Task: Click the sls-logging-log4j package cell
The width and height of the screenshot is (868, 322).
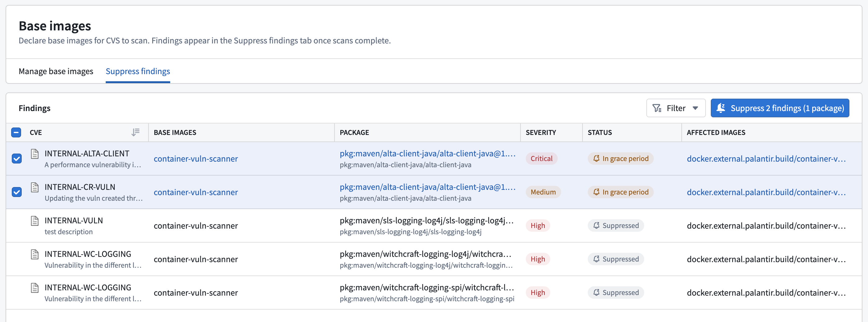Action: coord(427,226)
